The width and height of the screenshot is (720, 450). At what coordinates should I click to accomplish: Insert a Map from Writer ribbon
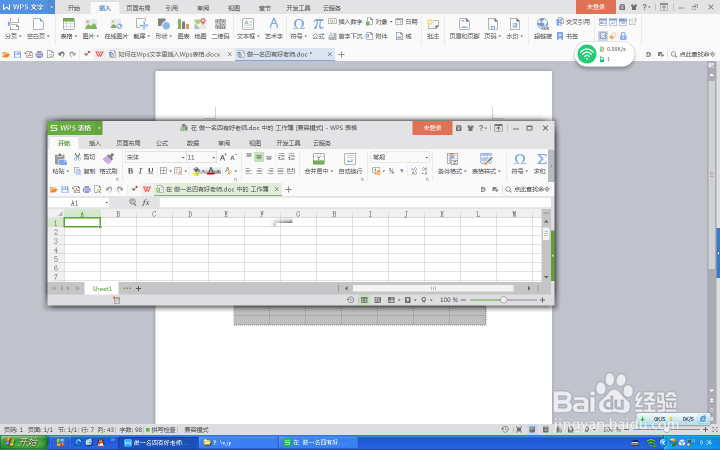[200, 28]
